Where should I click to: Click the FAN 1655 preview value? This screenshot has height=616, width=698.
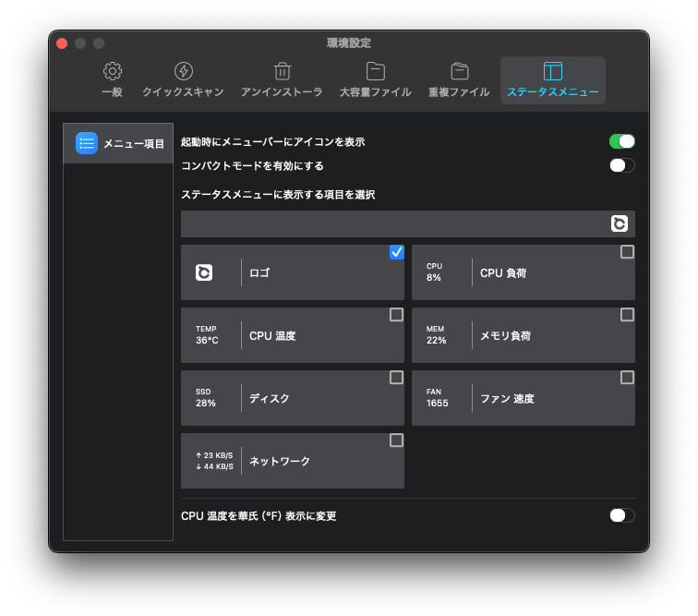tap(437, 398)
